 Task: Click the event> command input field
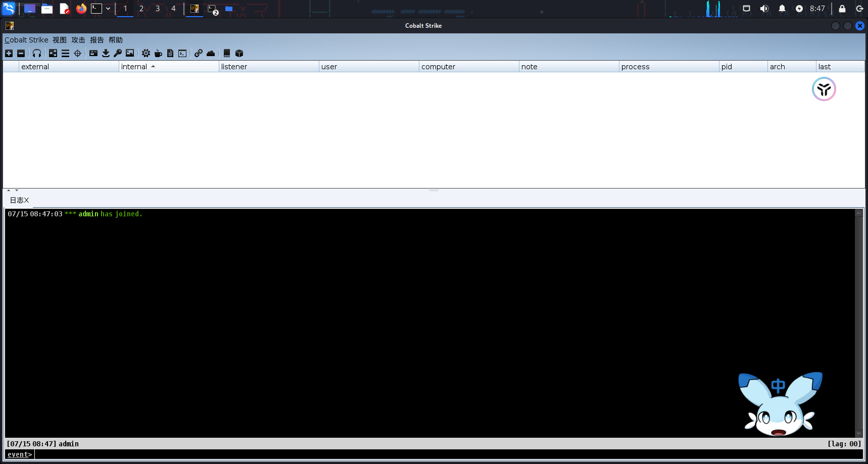click(x=445, y=454)
